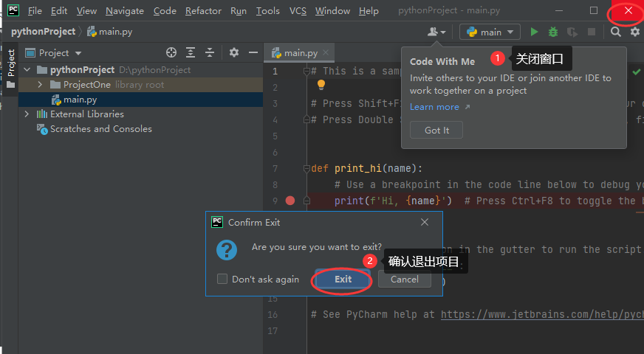Image resolution: width=644 pixels, height=354 pixels.
Task: Open Code With Me user icon
Action: point(436,32)
